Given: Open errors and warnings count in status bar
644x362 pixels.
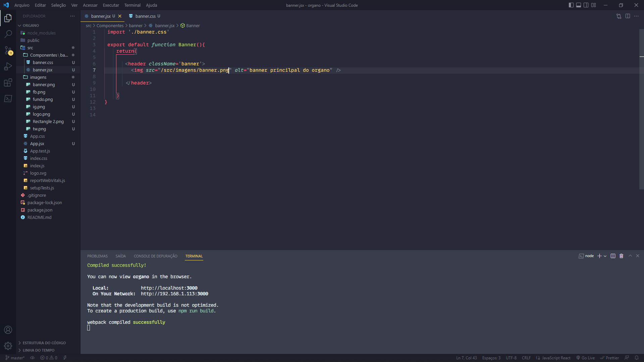Looking at the screenshot, I should [x=49, y=358].
